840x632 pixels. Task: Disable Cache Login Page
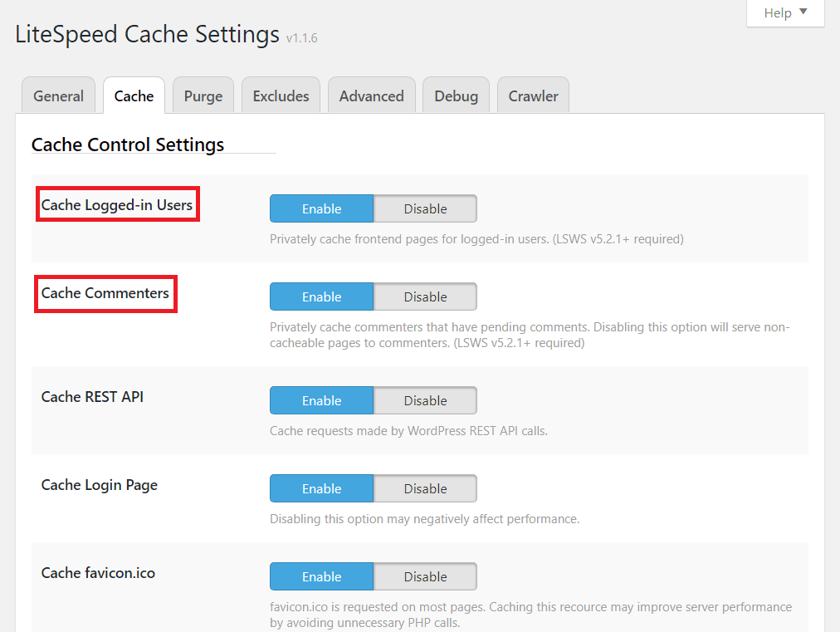pyautogui.click(x=425, y=488)
